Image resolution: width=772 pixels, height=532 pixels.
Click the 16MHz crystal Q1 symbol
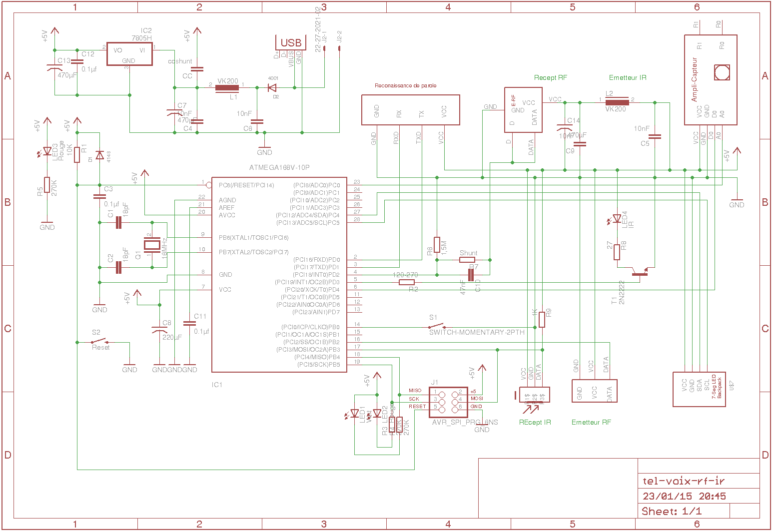[152, 245]
